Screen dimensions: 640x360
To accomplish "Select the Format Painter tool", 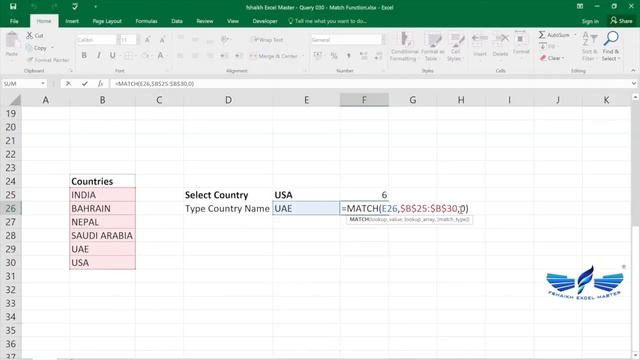I will coord(48,60).
